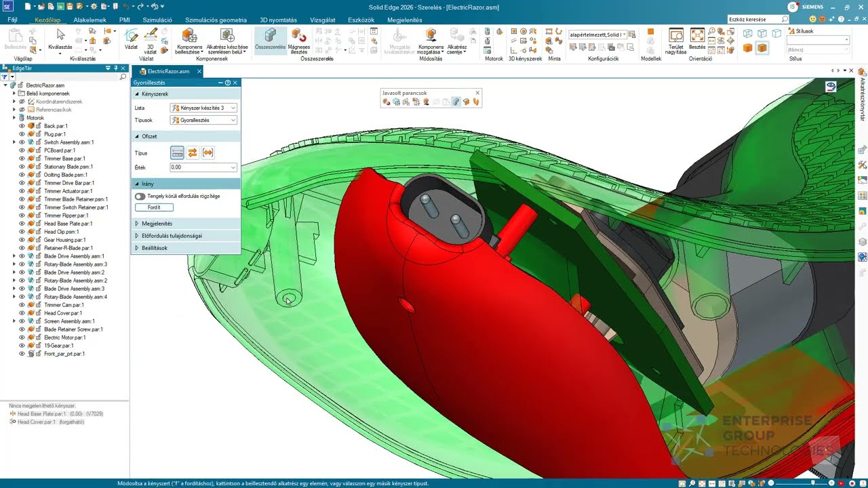Select shaded with edges view style

click(x=762, y=48)
